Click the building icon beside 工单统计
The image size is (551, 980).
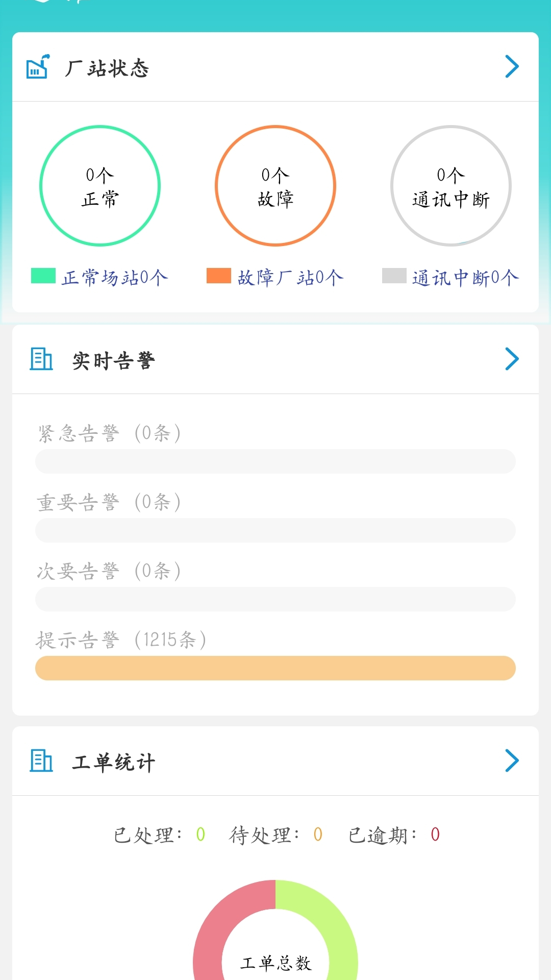point(41,761)
